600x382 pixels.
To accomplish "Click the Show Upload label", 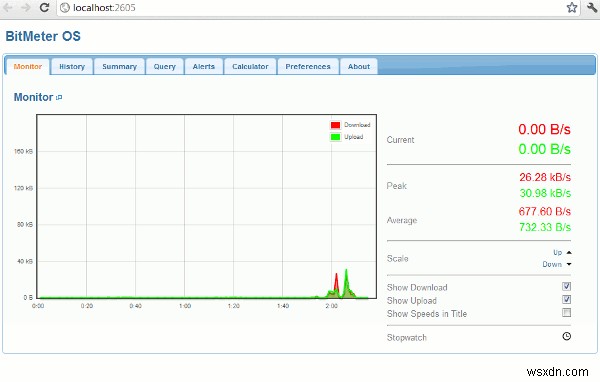I will click(412, 301).
